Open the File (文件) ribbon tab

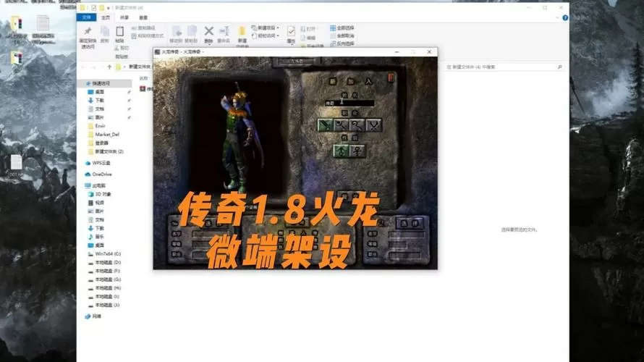(87, 17)
